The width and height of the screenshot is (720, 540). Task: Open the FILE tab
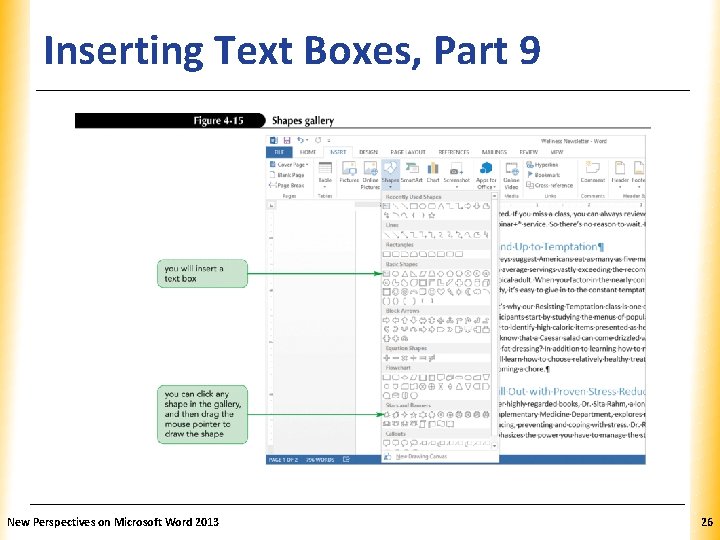(279, 152)
